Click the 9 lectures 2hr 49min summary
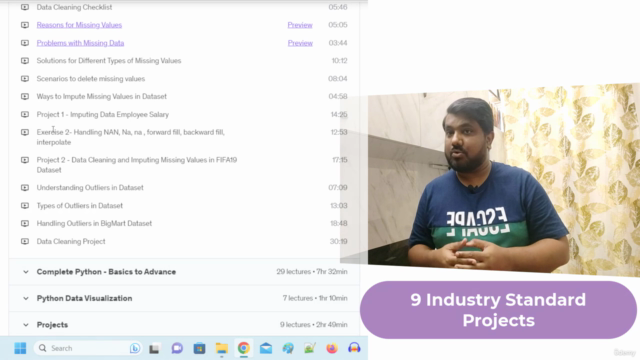The image size is (640, 360). 313,324
